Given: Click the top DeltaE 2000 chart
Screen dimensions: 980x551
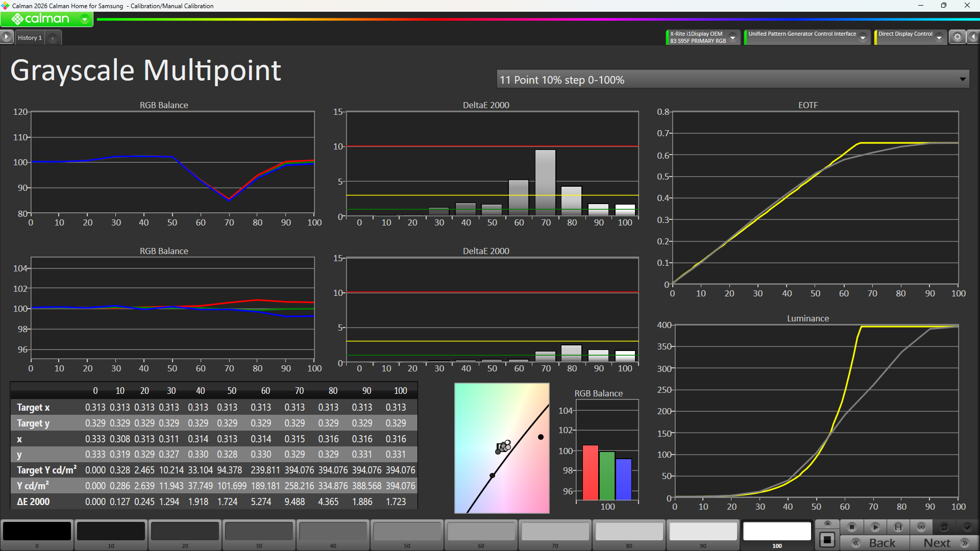Looking at the screenshot, I should [492, 164].
